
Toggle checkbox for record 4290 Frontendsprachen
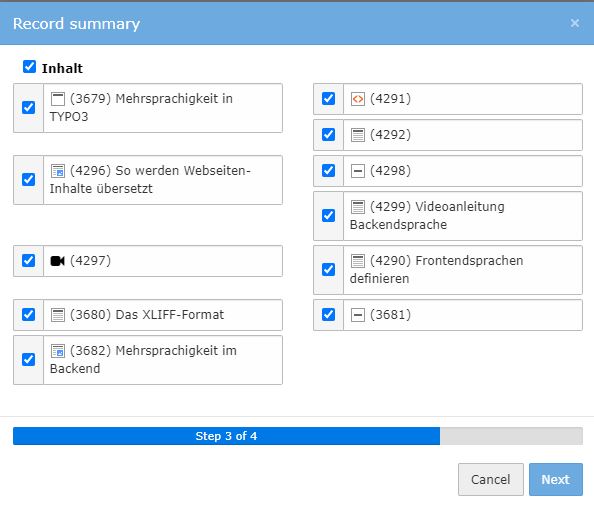click(328, 270)
